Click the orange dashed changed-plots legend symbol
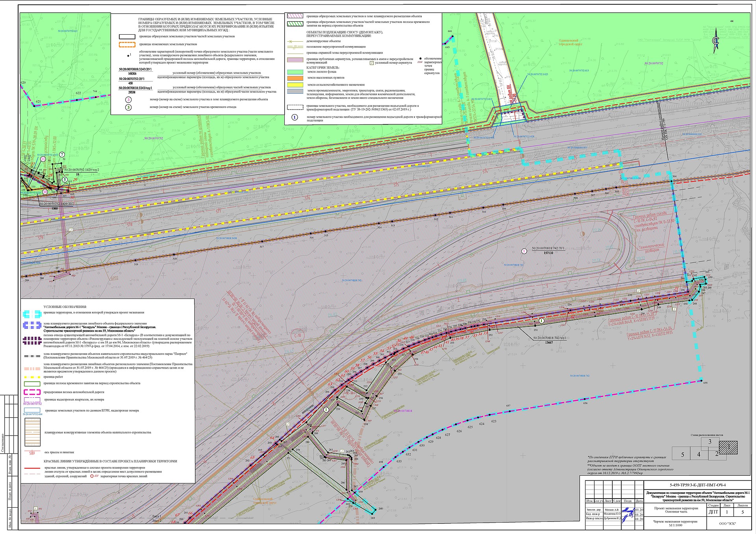This screenshot has width=756, height=534. (127, 44)
